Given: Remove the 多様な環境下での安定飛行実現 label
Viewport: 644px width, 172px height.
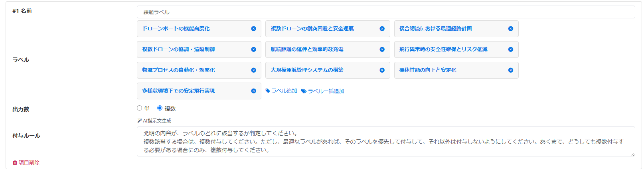Looking at the screenshot, I should pos(253,91).
